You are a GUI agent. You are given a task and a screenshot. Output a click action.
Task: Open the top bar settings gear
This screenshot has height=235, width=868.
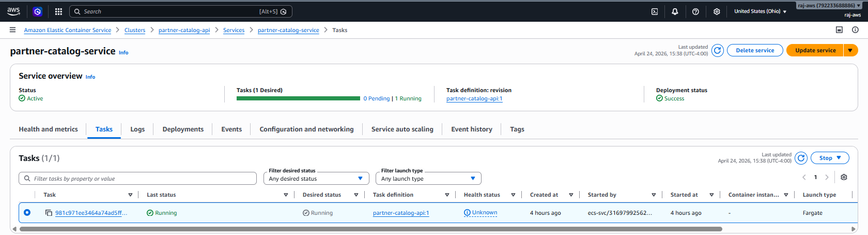717,11
